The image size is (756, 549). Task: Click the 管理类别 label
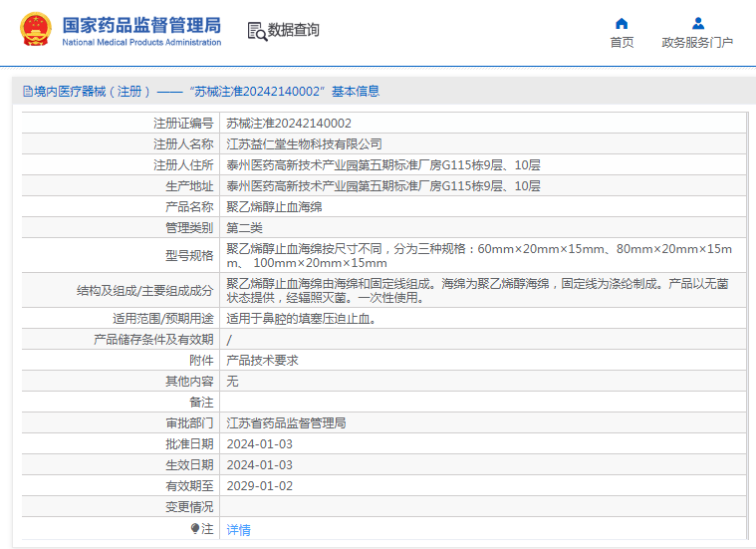tap(189, 228)
